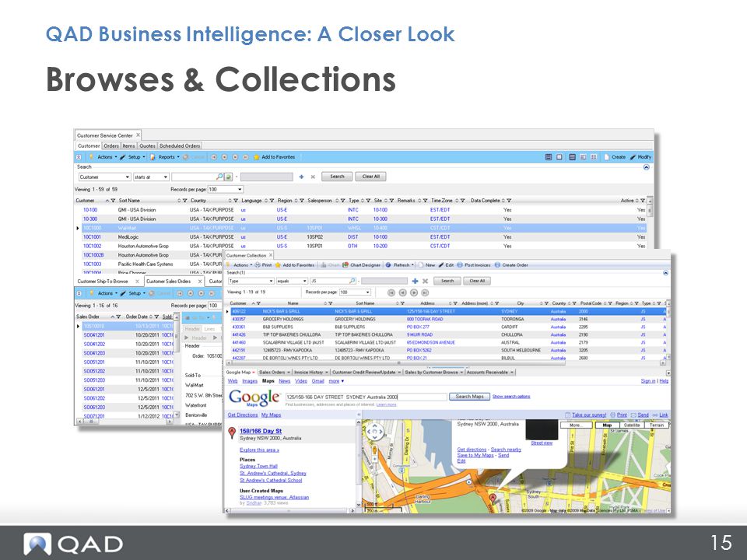Click New in Customer Collection toolbar
Image resolution: width=747 pixels, height=560 pixels.
[x=427, y=265]
